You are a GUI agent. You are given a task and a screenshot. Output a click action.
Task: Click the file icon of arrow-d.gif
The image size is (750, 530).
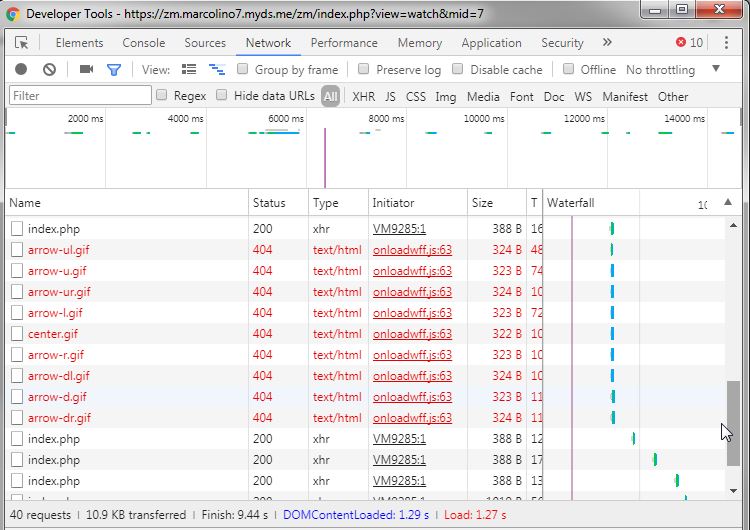click(17, 397)
